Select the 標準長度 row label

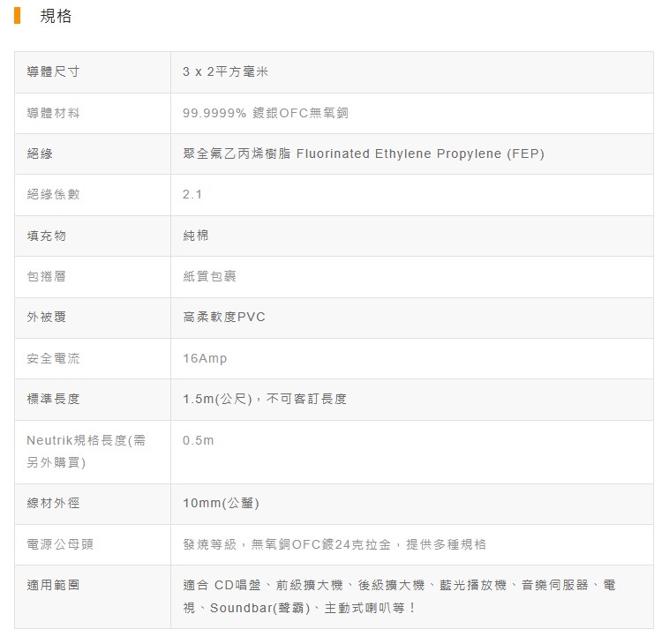click(53, 399)
